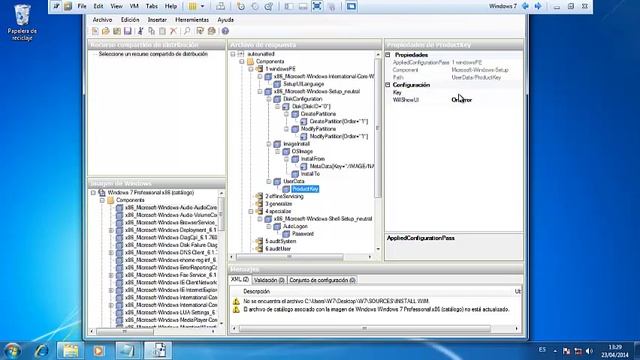Select the XML (2) messages tab
640x360 pixels.
tap(240, 280)
